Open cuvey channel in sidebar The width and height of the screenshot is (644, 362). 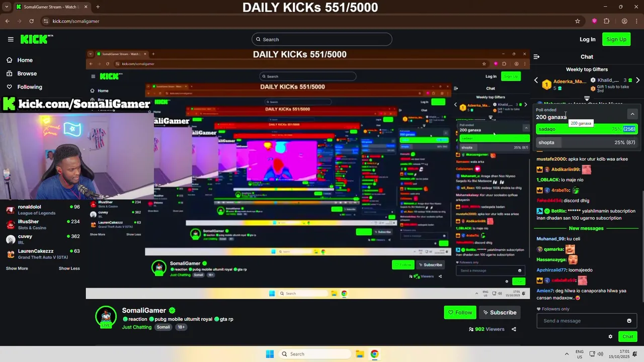click(42, 239)
